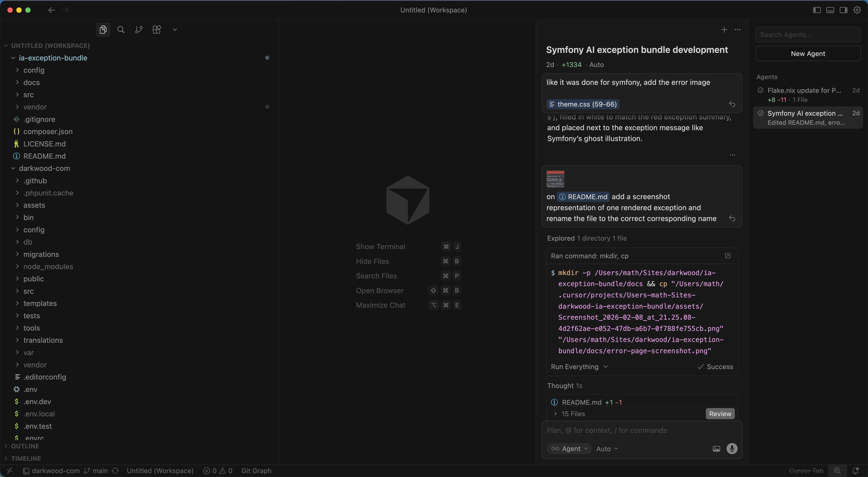Open the settings gear in title bar
The height and width of the screenshot is (477, 868).
tap(857, 10)
